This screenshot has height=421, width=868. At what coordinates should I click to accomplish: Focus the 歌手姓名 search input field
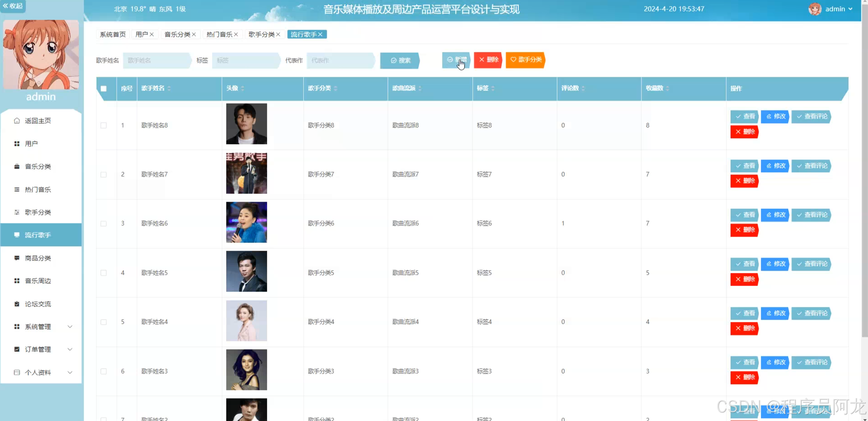[x=156, y=60]
